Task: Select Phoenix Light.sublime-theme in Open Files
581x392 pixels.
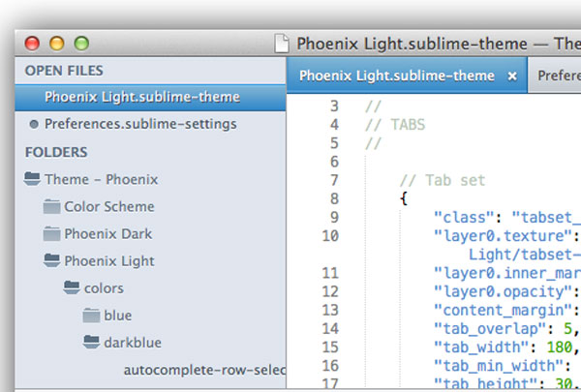Action: pos(150,98)
